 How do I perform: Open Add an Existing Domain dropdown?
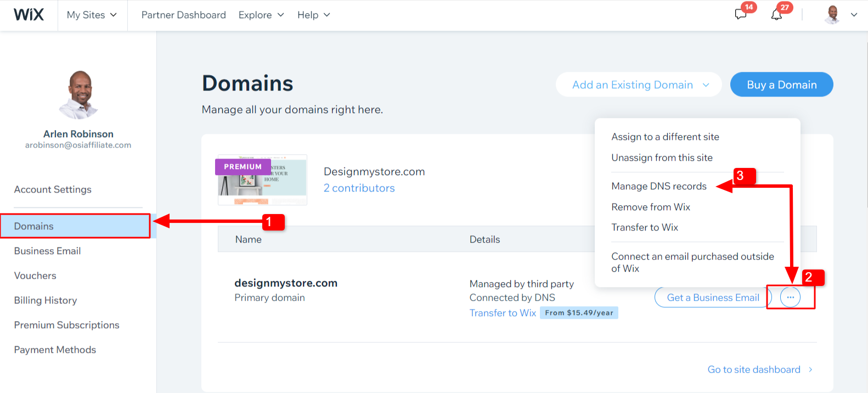(x=639, y=85)
